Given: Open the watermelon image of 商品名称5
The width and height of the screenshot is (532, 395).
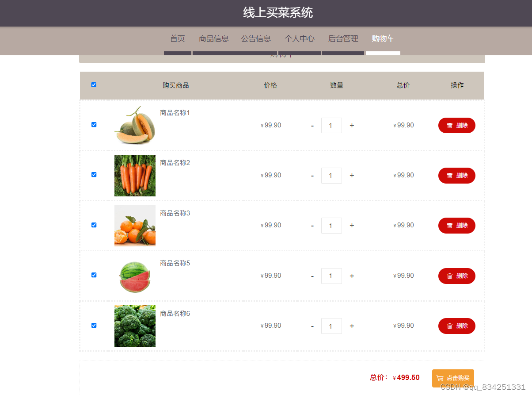Looking at the screenshot, I should pos(135,276).
